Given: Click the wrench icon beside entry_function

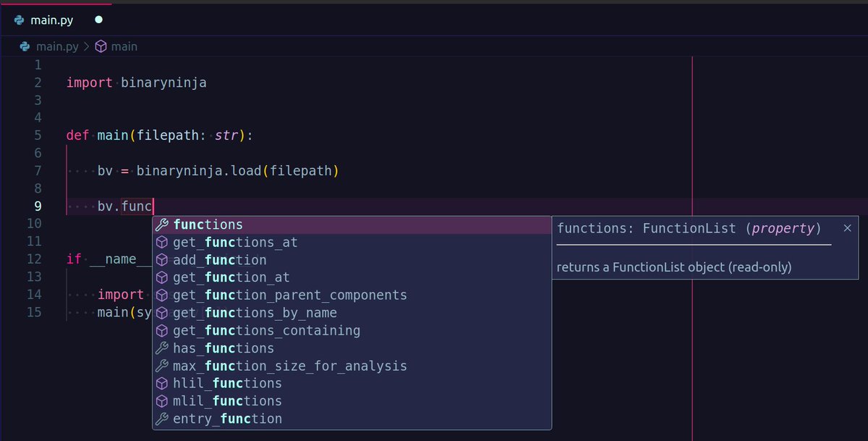Looking at the screenshot, I should (162, 419).
